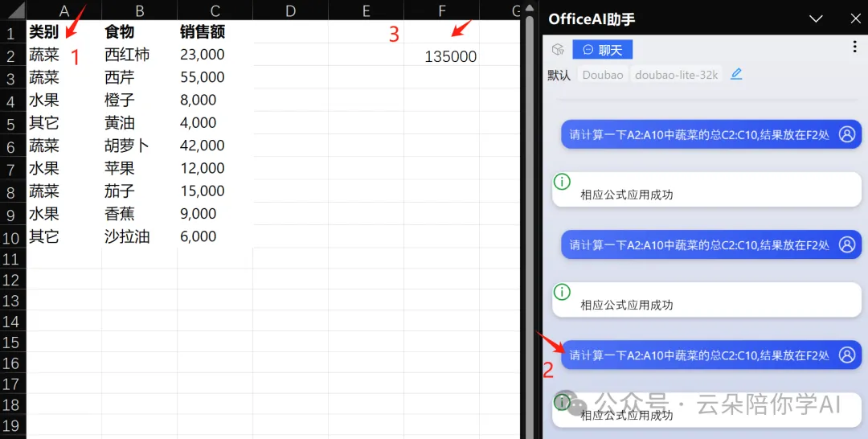This screenshot has height=439, width=868.
Task: Open the cube icon beside the chat button
Action: (558, 50)
